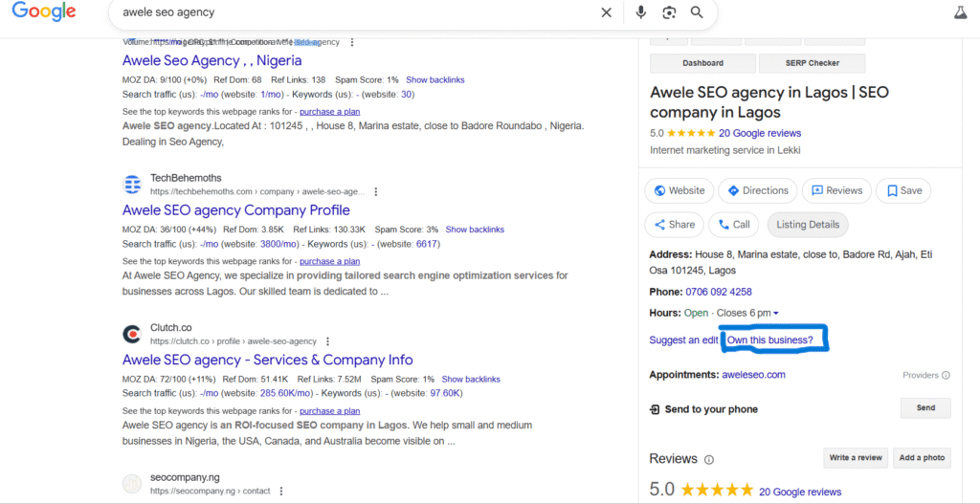This screenshot has width=980, height=504.
Task: Click the Clutch.co site favicon
Action: pyautogui.click(x=132, y=334)
